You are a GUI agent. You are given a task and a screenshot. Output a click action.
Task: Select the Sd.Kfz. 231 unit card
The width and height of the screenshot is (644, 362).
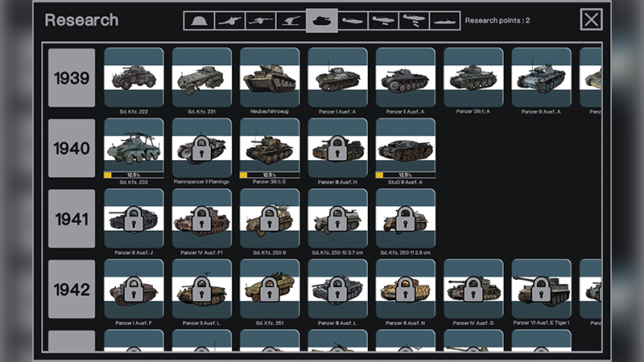tap(202, 77)
